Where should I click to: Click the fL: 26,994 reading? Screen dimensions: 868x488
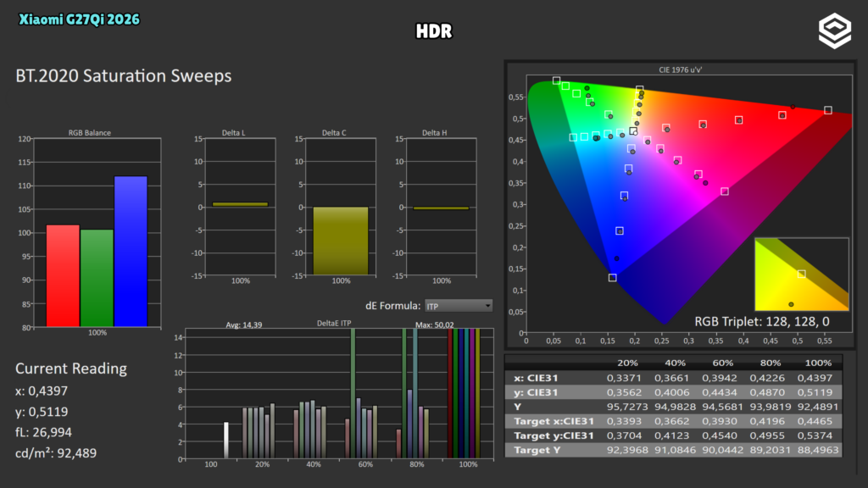(44, 432)
